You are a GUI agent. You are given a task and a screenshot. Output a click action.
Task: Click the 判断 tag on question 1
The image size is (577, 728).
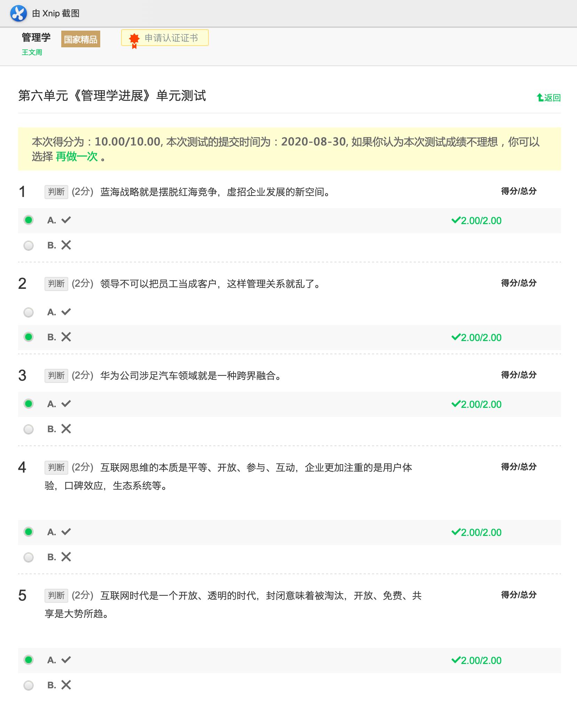click(56, 192)
